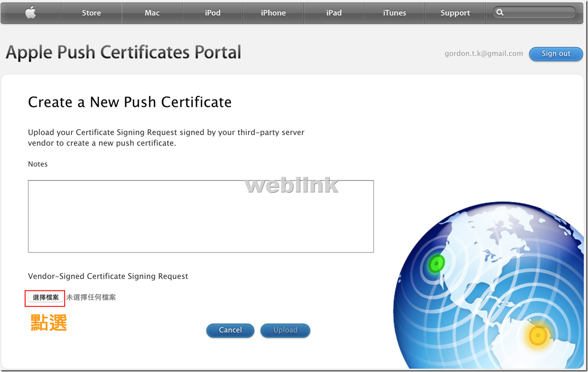
Task: Go to the iPad section
Action: pos(334,13)
